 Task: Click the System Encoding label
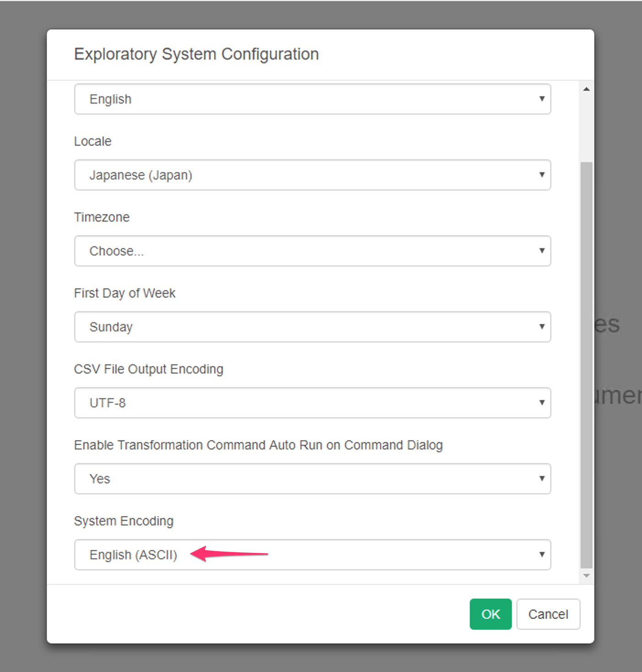[x=124, y=521]
